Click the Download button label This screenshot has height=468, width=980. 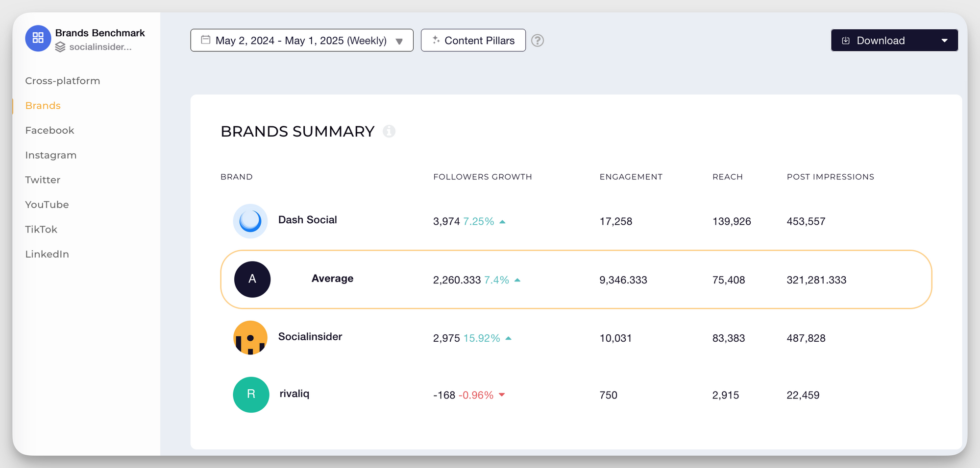pos(881,41)
